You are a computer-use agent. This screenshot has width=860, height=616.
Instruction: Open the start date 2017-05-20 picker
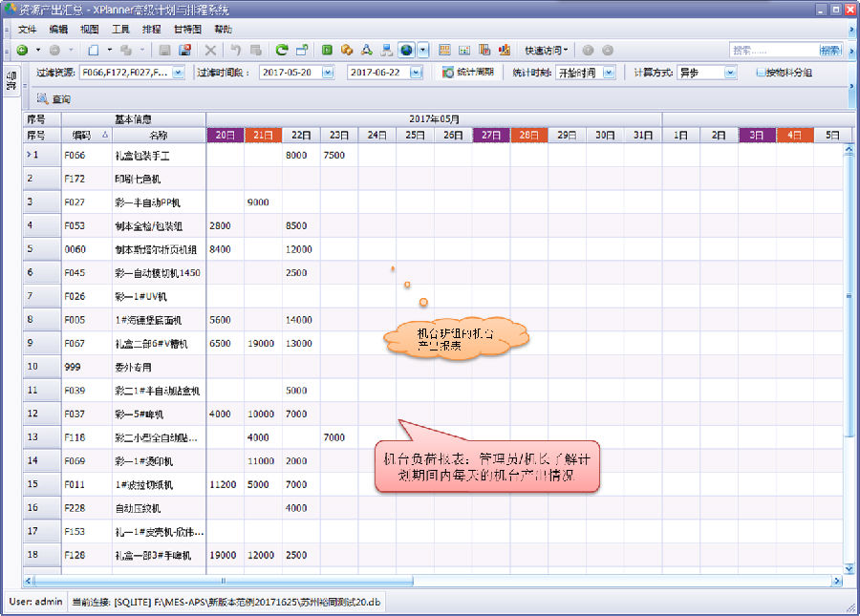pos(328,73)
